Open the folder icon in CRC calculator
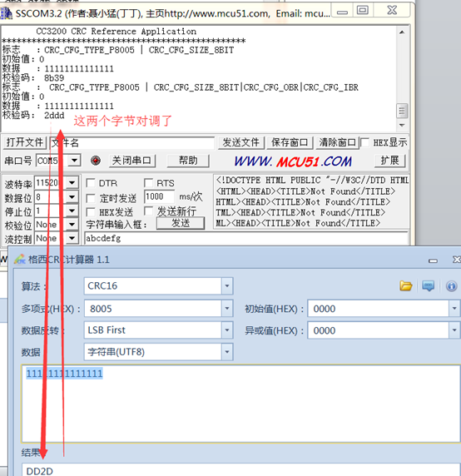 point(406,286)
